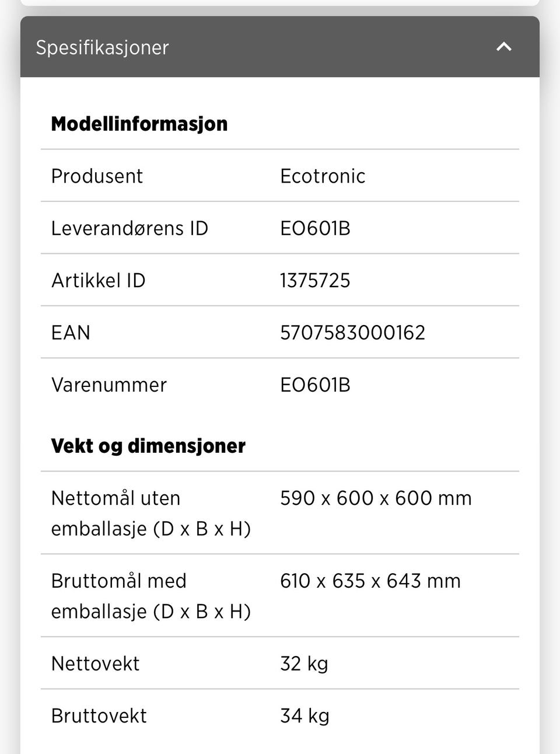Click the Leverandørens ID label
This screenshot has width=560, height=754.
[x=129, y=228]
